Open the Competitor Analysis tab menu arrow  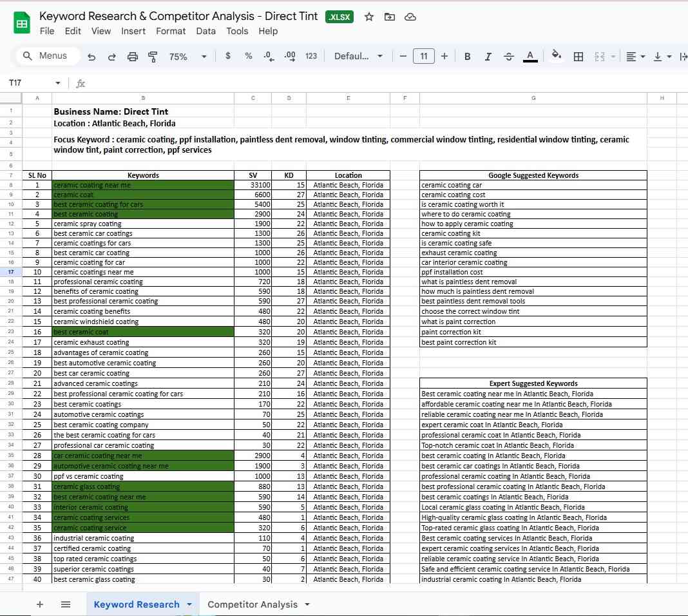pos(307,604)
